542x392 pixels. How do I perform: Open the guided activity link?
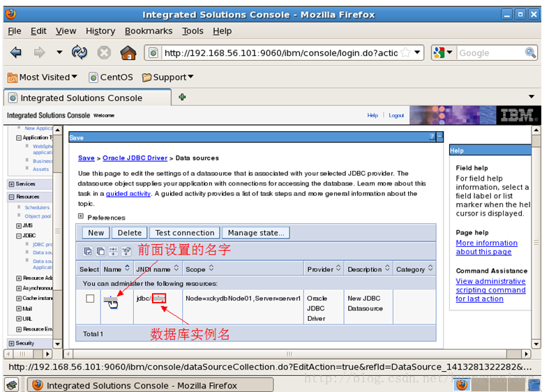[128, 194]
